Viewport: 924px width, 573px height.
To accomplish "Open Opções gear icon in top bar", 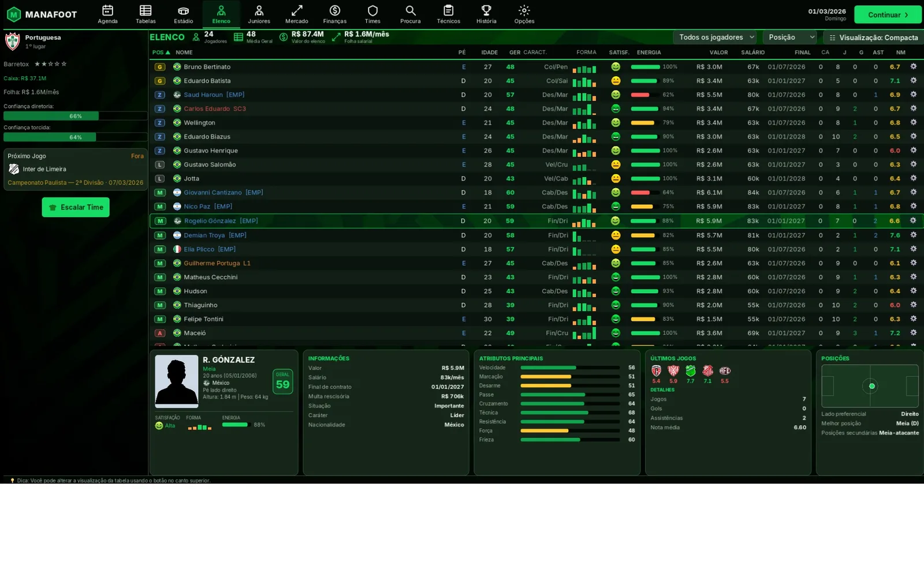I will [524, 11].
